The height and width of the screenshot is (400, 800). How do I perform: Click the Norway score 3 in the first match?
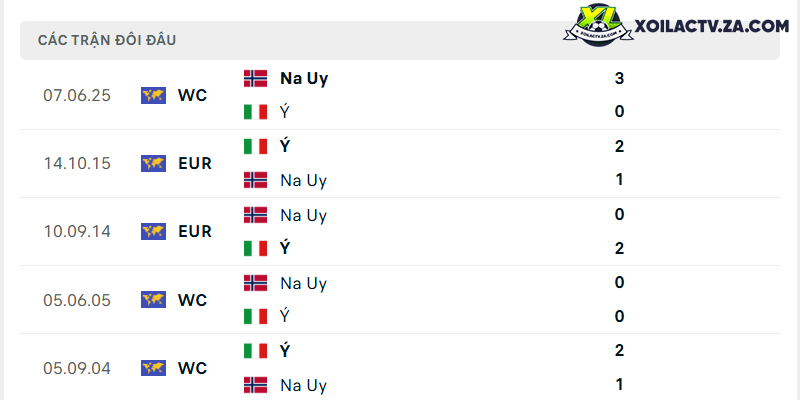click(x=619, y=79)
